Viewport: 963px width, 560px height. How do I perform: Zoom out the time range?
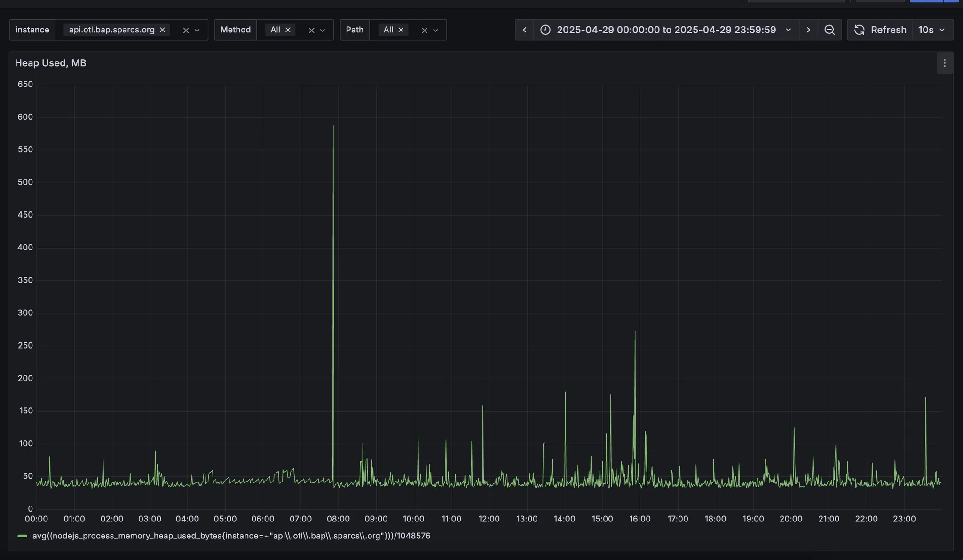(829, 30)
